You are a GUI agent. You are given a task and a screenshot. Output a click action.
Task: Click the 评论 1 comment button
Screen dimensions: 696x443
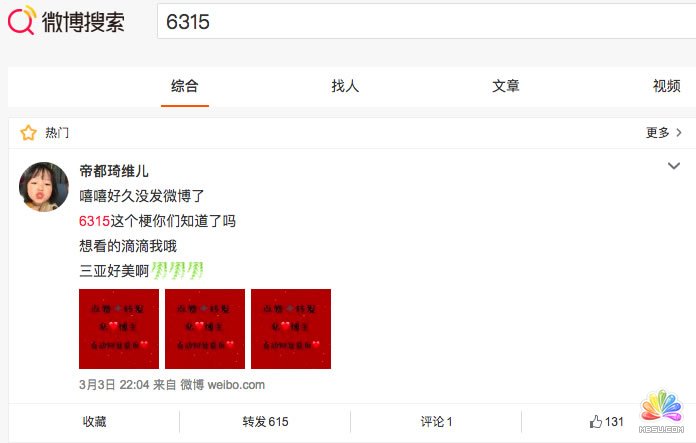tap(436, 421)
